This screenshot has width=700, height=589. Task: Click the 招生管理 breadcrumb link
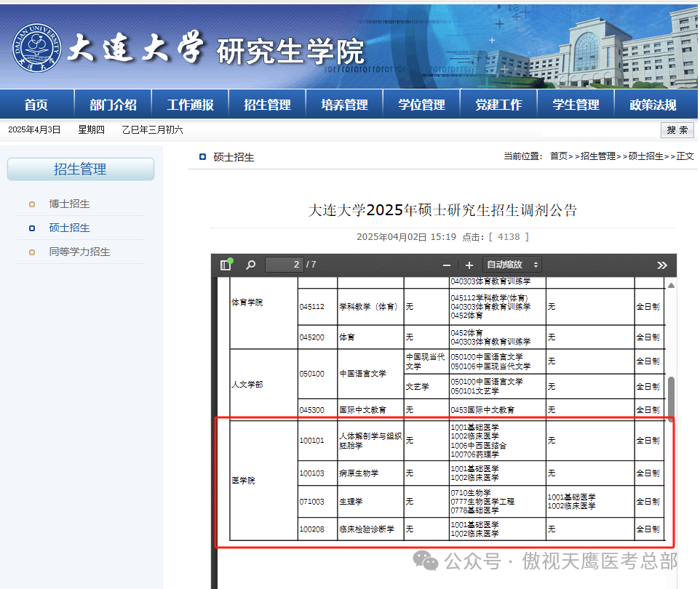(x=598, y=156)
